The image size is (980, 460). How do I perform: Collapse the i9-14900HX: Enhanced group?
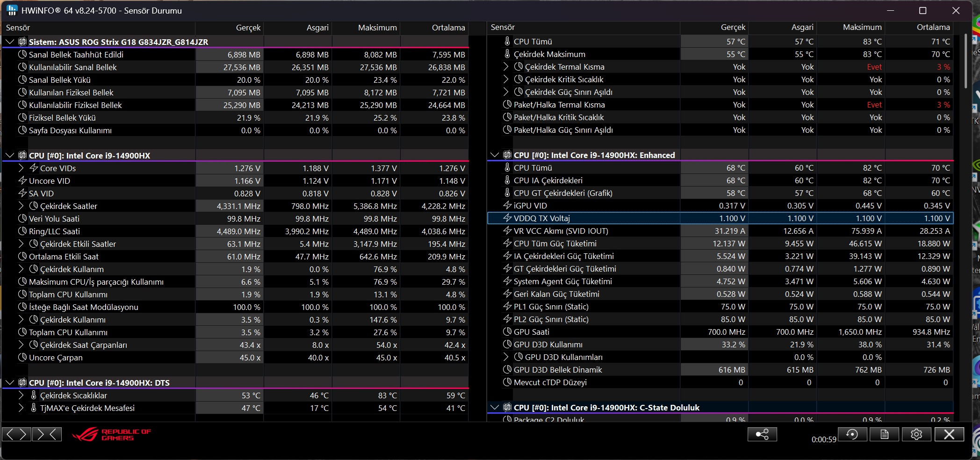tap(494, 155)
